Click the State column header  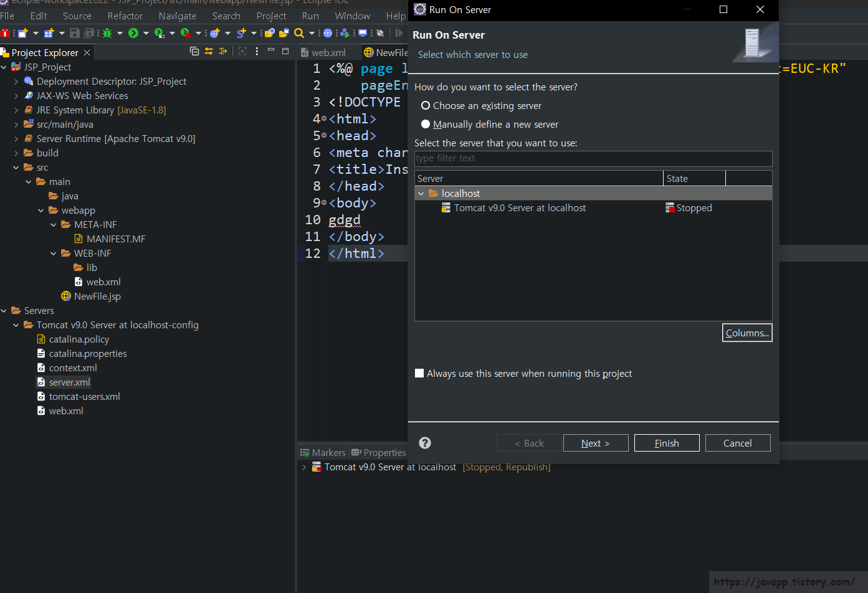(x=694, y=179)
